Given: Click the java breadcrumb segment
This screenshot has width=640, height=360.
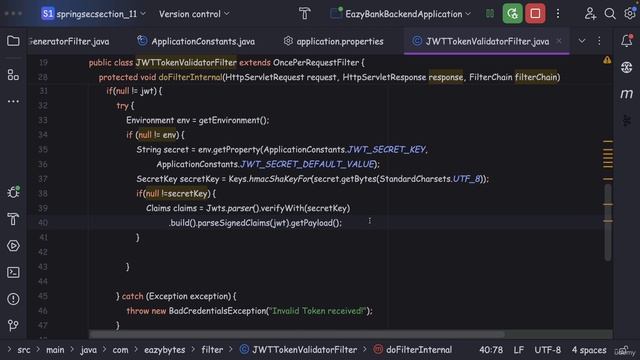Looking at the screenshot, I should pos(88,350).
